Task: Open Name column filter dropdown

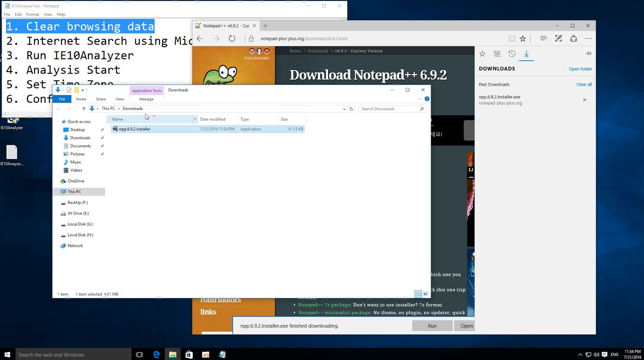Action: click(x=195, y=119)
